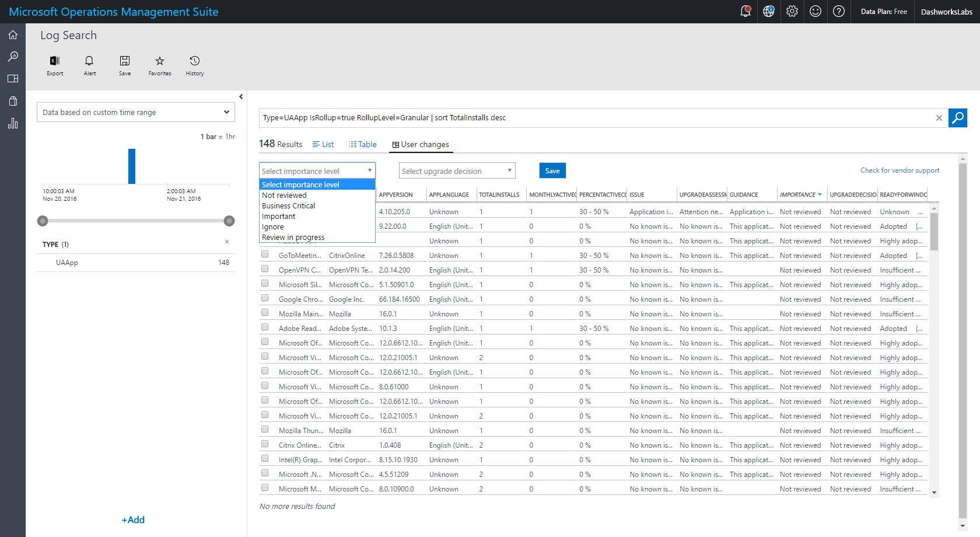Open the Select upgrade decision dropdown

[456, 170]
